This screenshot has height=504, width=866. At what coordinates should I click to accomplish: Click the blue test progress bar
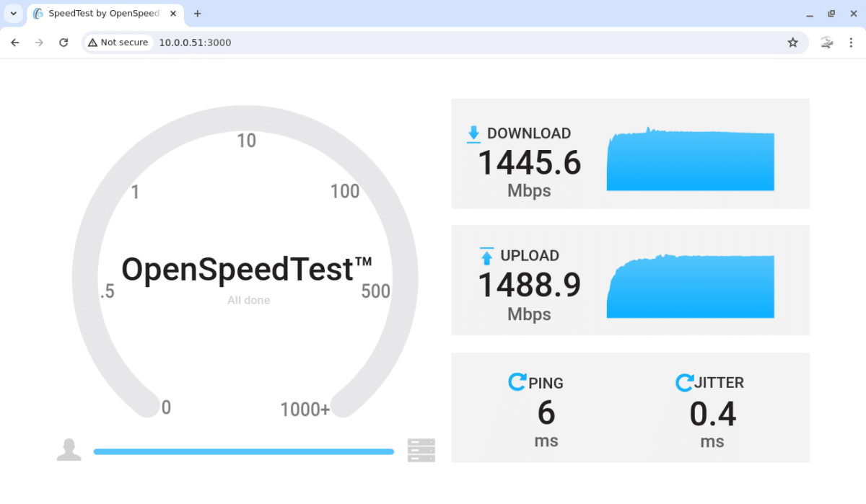(244, 452)
